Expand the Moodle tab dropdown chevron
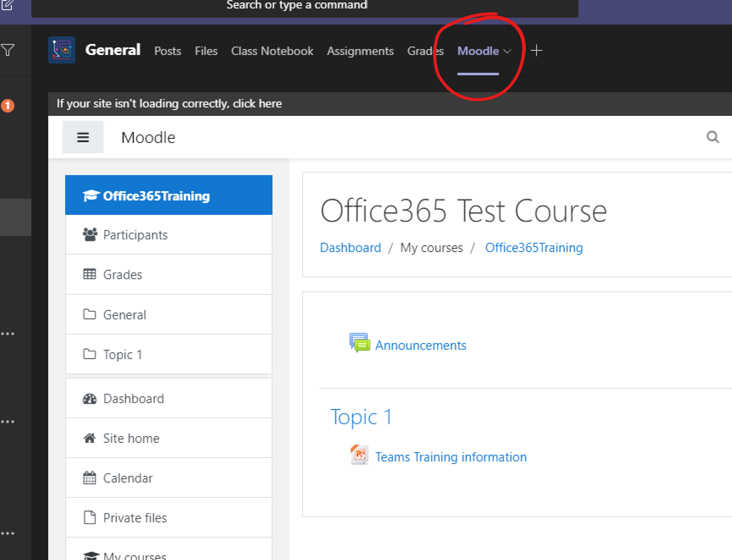This screenshot has width=732, height=560. pyautogui.click(x=508, y=51)
